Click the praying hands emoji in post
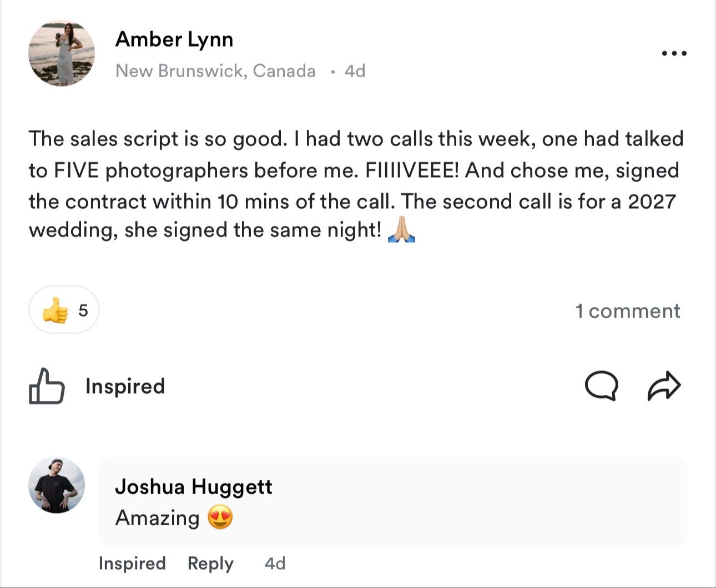The height and width of the screenshot is (588, 716). (x=401, y=229)
